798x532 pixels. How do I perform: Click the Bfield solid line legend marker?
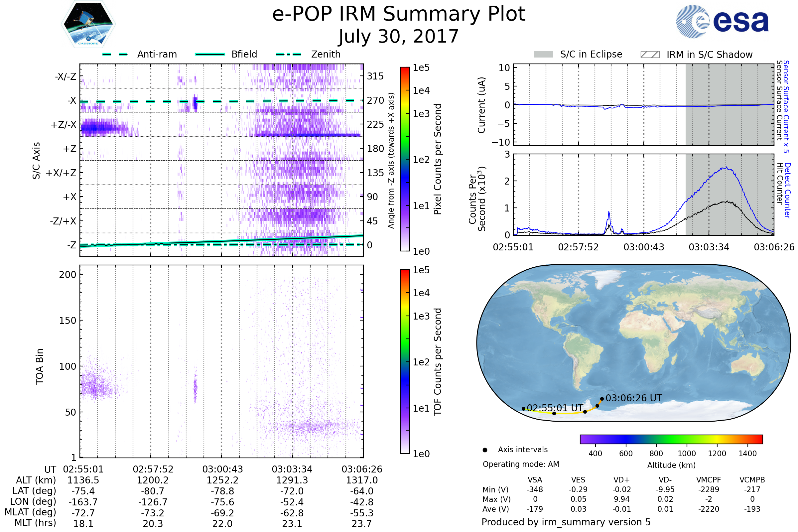pyautogui.click(x=210, y=54)
